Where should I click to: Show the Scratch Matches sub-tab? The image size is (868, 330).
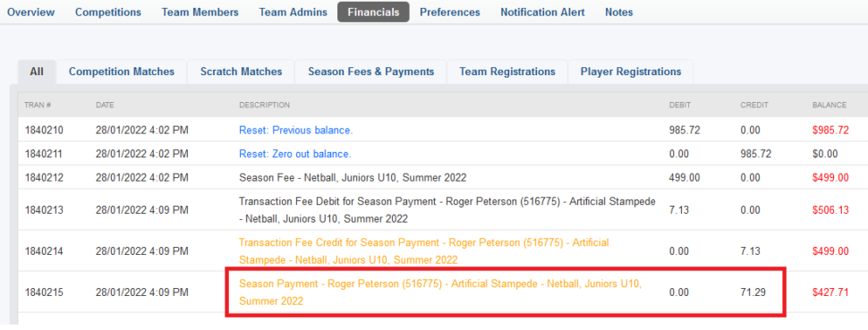(x=241, y=72)
